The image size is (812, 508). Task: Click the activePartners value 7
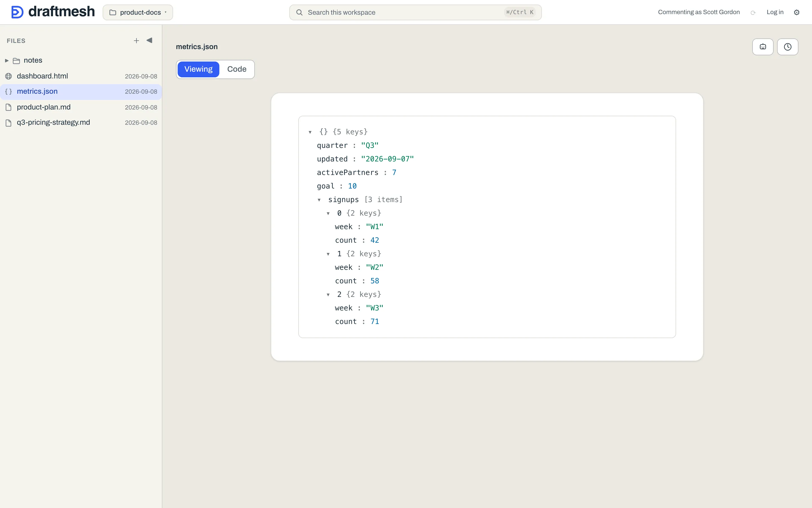click(394, 173)
